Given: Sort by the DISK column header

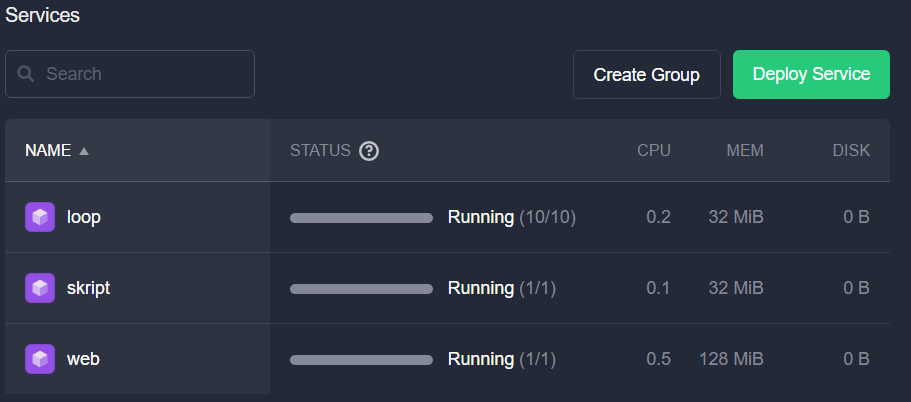Looking at the screenshot, I should tap(851, 150).
